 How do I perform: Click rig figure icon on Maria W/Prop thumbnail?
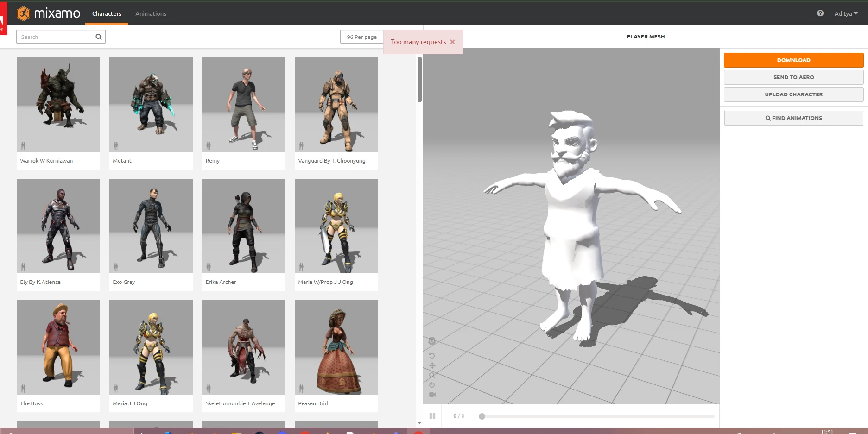pos(301,267)
